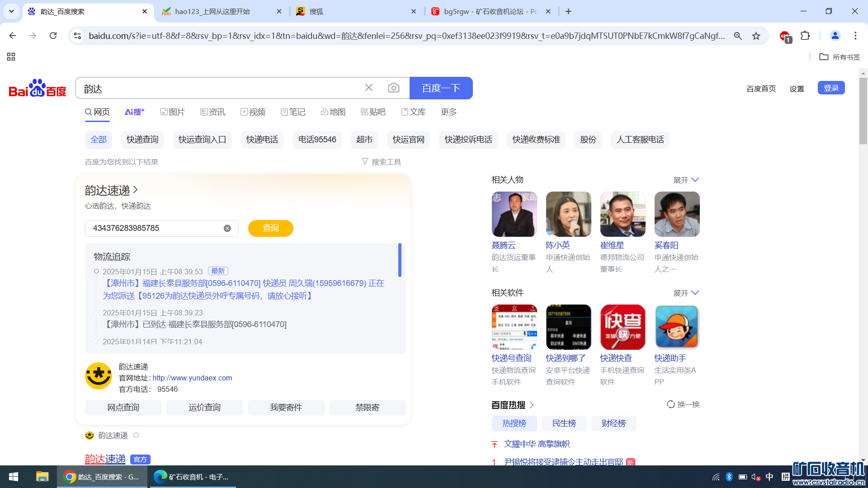Clear the tracking number field
This screenshot has height=488, width=868.
pos(227,229)
